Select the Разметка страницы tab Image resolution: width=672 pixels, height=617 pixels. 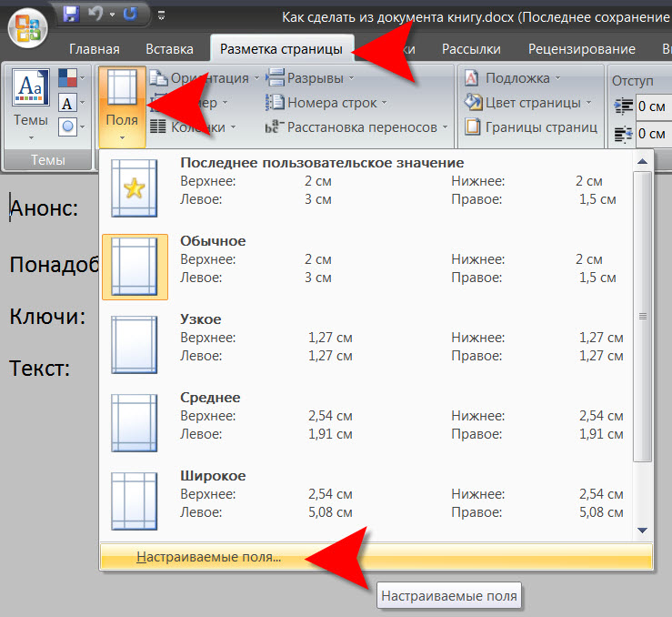pos(281,49)
